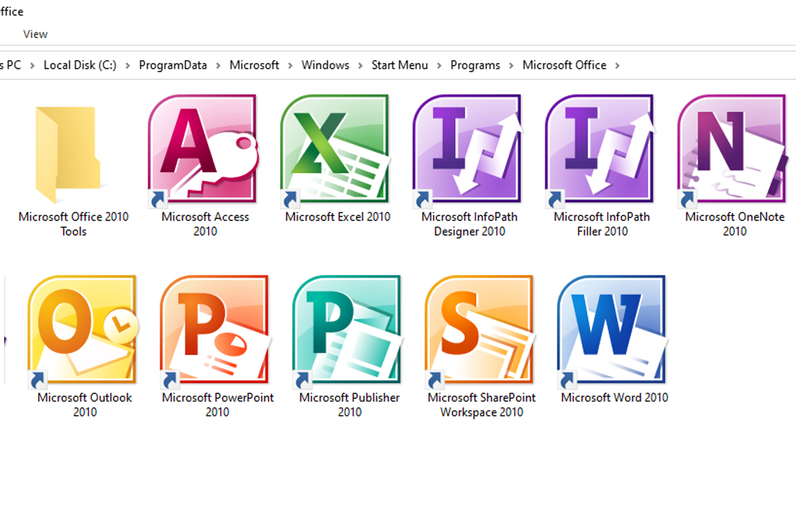The width and height of the screenshot is (796, 532).
Task: Select Microsoft InfoPath Filler 2010 icon
Action: (x=600, y=150)
